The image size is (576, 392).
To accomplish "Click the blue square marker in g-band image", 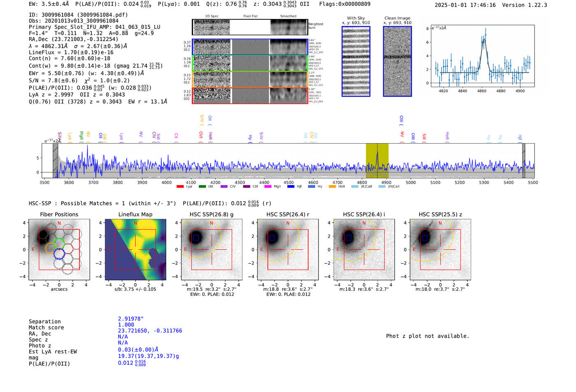I will click(196, 238).
